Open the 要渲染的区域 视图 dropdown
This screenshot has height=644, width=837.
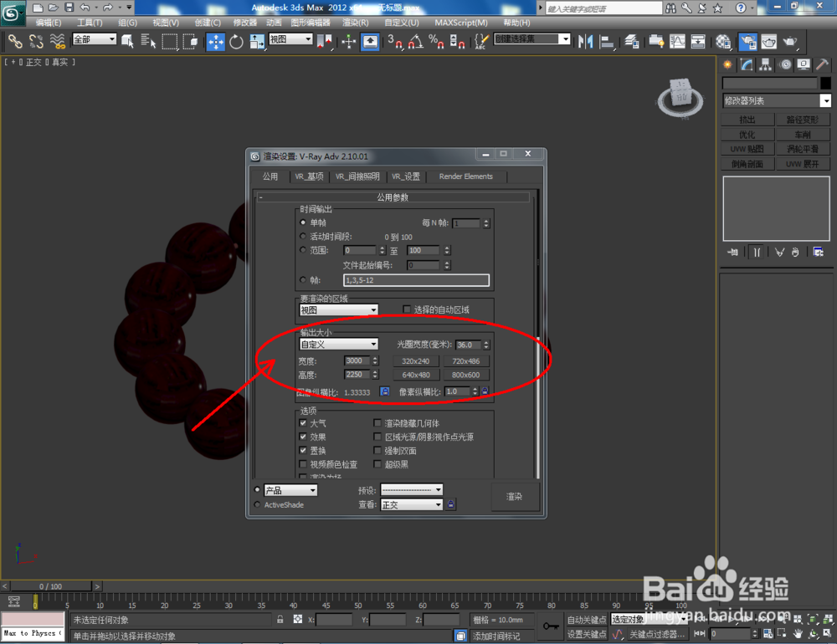337,309
